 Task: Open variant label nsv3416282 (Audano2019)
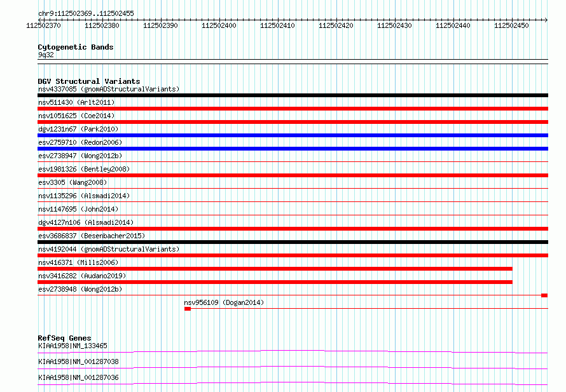pos(82,276)
